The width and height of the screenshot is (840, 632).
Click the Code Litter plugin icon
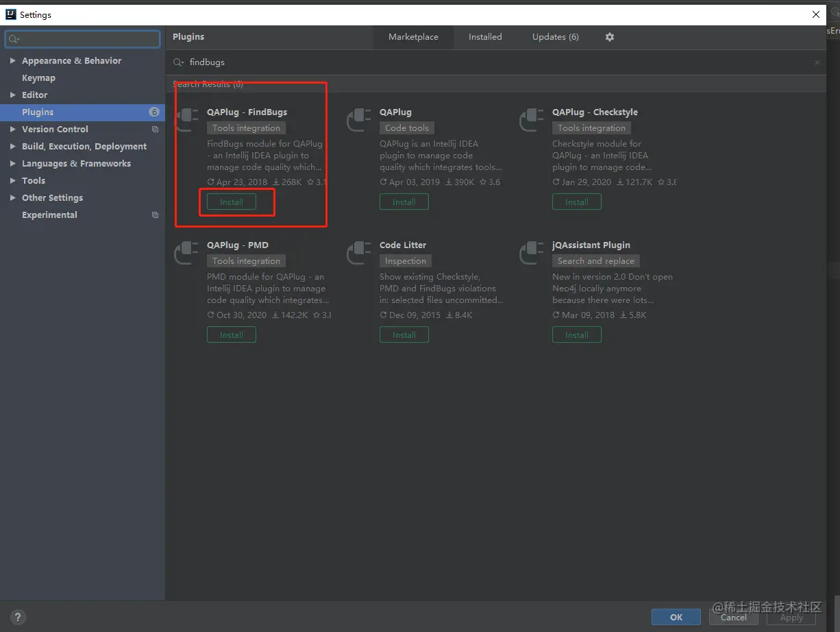(359, 253)
